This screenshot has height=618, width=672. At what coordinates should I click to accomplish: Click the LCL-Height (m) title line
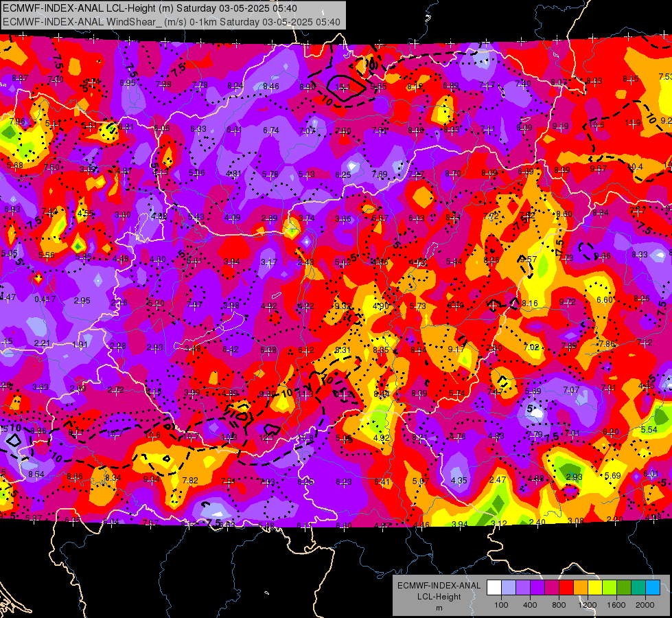tap(150, 8)
